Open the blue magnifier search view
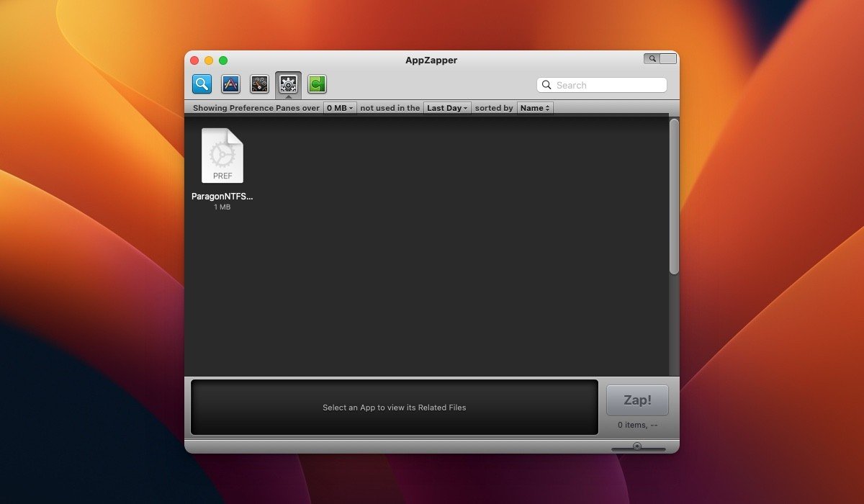The height and width of the screenshot is (504, 864). click(202, 84)
